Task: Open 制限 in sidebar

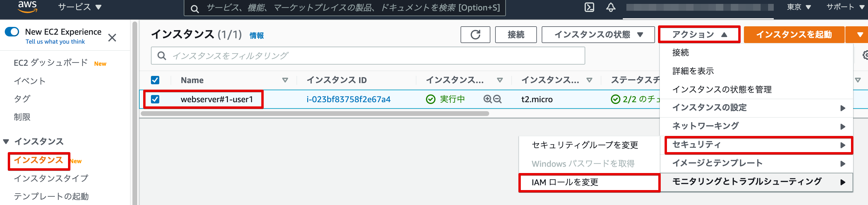Action: pyautogui.click(x=22, y=117)
